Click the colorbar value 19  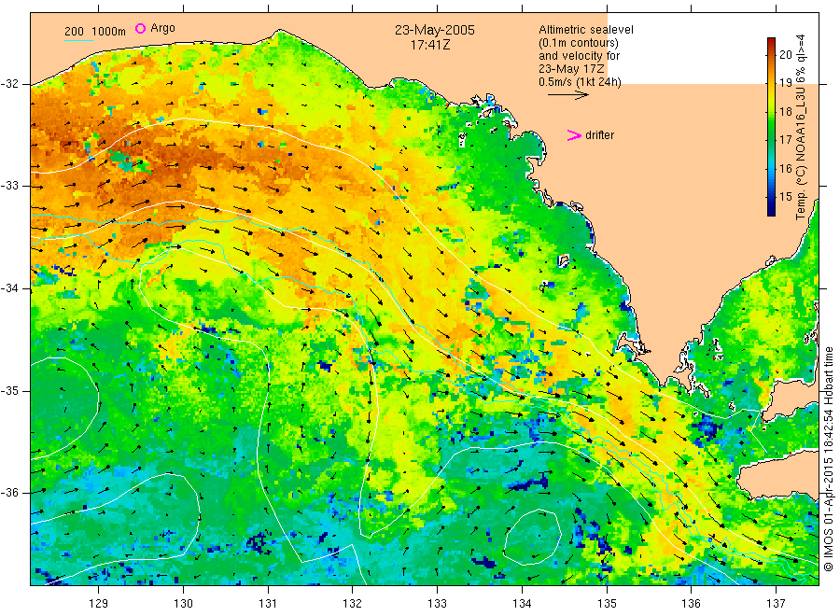(785, 82)
